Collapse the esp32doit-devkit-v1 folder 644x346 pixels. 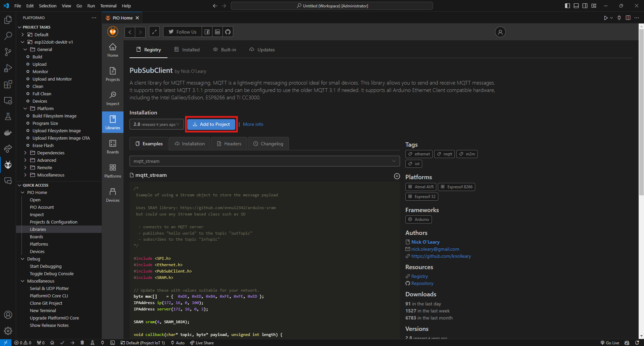22,42
